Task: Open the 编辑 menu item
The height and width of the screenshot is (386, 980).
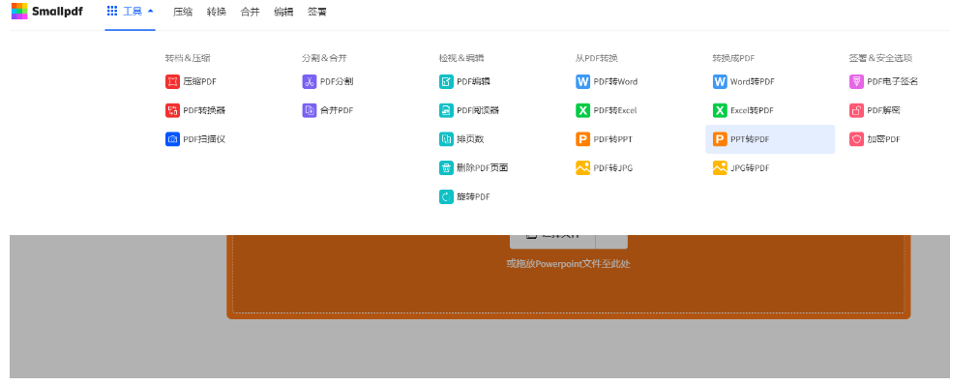Action: point(283,12)
